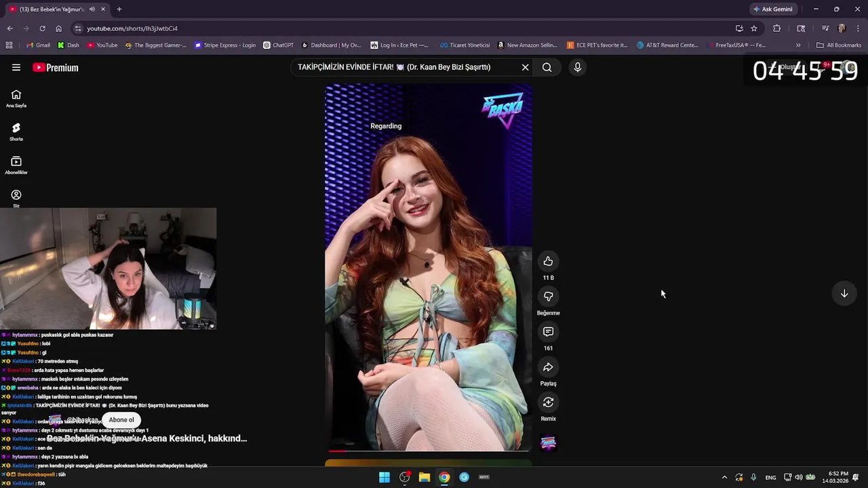
Task: Open Dashboard | My Ov... bookmark
Action: 331,45
